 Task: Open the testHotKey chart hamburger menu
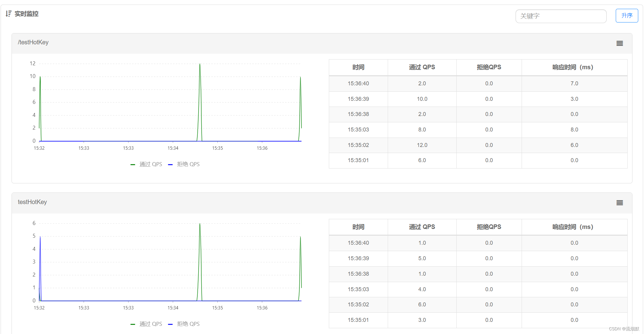click(620, 203)
